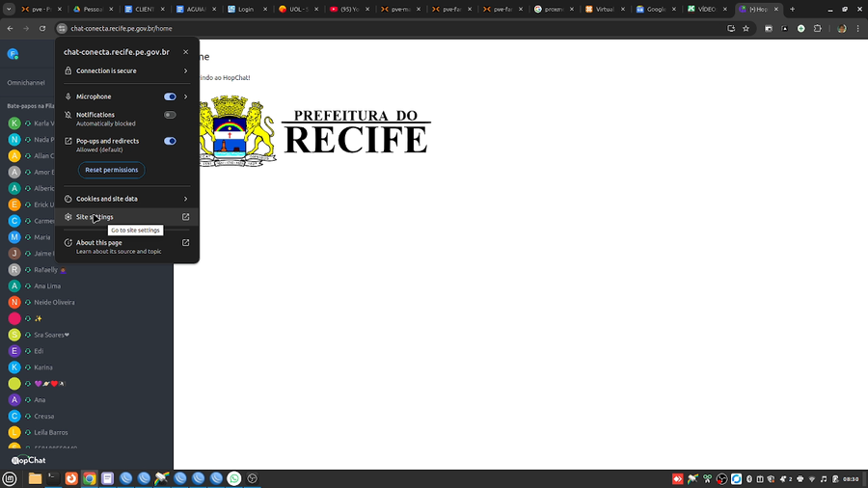This screenshot has height=488, width=868.
Task: Open chat with Ana
Action: tap(89, 399)
